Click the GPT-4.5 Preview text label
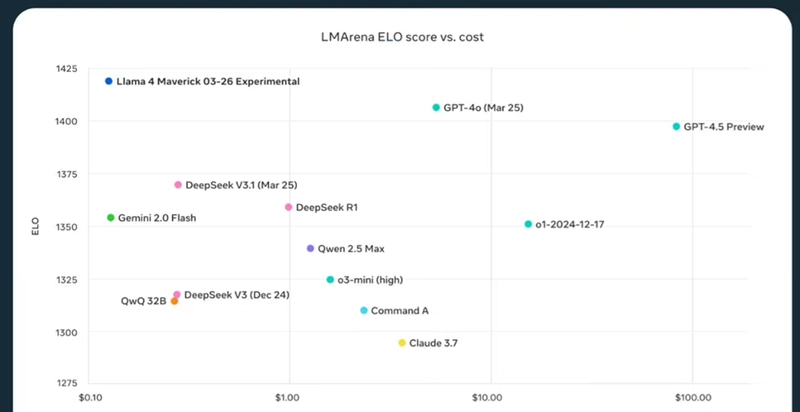Screen dimensions: 800x412 (x=724, y=127)
